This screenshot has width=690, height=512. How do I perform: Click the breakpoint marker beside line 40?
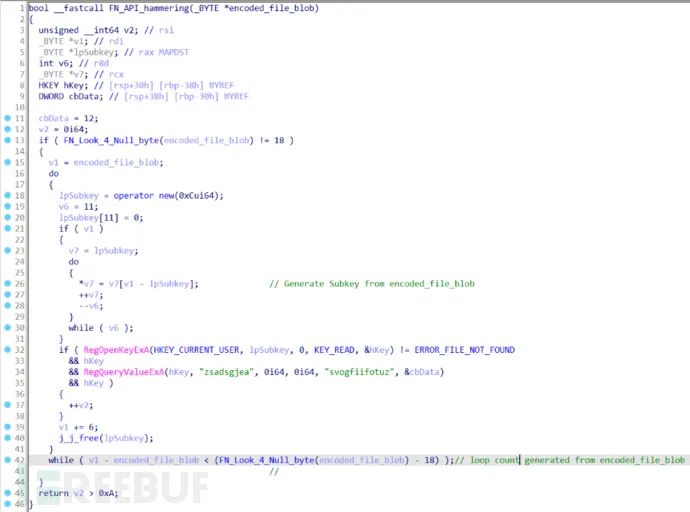tap(7, 438)
